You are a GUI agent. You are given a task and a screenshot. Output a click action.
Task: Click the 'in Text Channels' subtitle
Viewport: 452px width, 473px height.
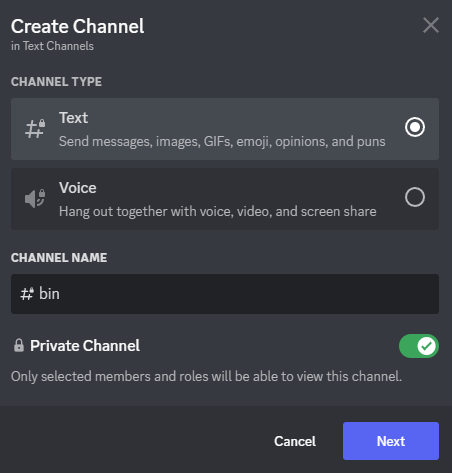[x=52, y=46]
